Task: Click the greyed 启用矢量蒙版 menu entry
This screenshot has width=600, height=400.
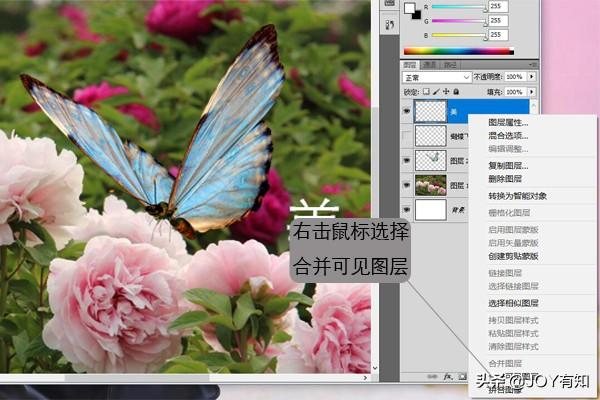Action: point(513,243)
